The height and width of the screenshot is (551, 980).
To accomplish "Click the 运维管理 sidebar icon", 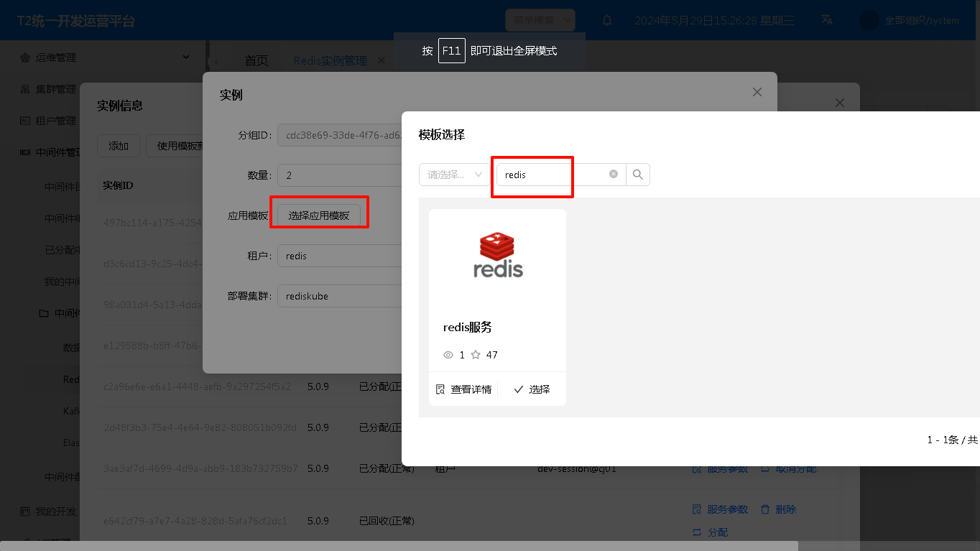I will pos(25,57).
